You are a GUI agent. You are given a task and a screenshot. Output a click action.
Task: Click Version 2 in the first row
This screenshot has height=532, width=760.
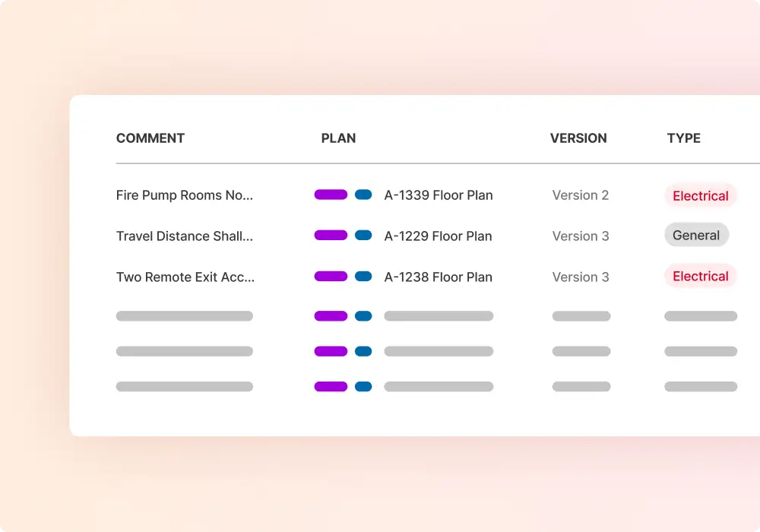581,195
